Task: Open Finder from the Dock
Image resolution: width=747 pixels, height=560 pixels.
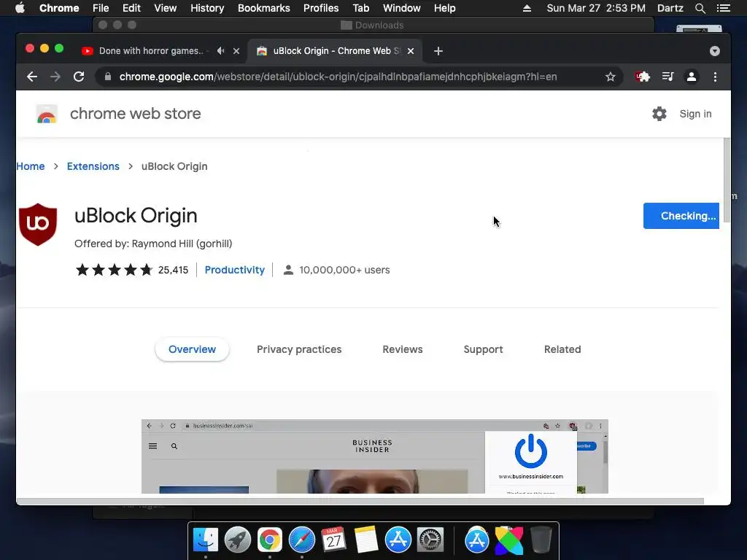Action: click(205, 540)
